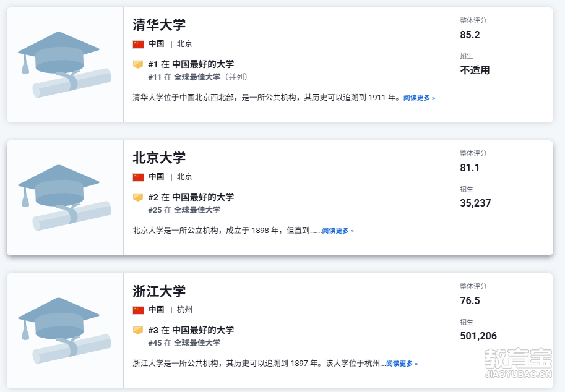This screenshot has height=392, width=565.
Task: Open the 北京大学 university title
Action: coord(159,158)
